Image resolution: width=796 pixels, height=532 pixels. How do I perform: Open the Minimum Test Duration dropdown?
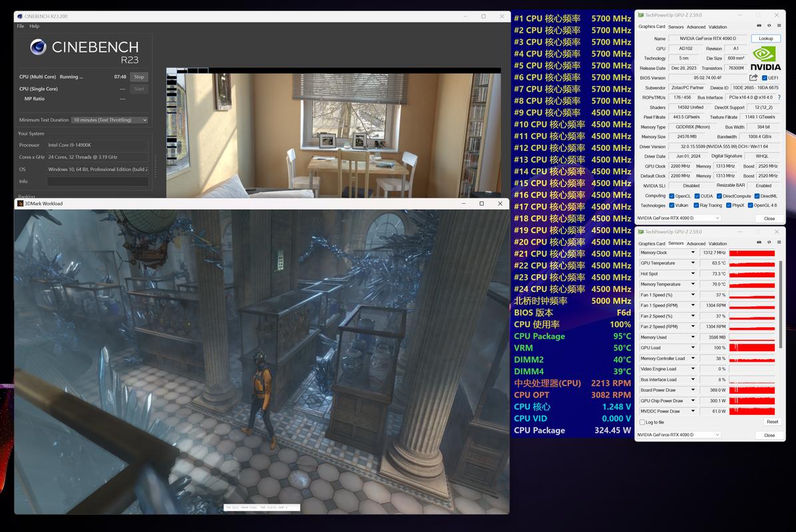(x=109, y=120)
